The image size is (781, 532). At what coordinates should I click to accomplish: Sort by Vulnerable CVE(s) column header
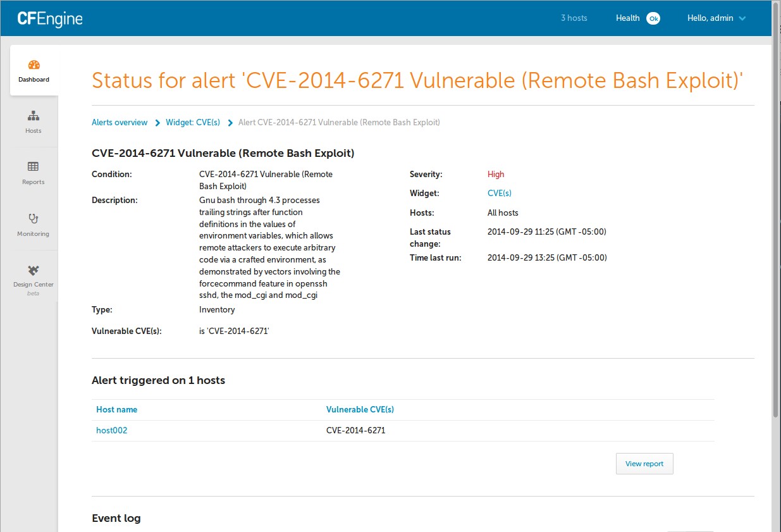point(360,410)
